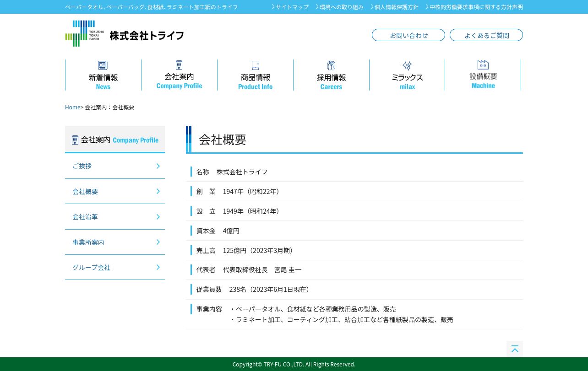Click the chevron on the ご挨拶 row
Image resolution: width=588 pixels, height=371 pixels.
click(158, 166)
